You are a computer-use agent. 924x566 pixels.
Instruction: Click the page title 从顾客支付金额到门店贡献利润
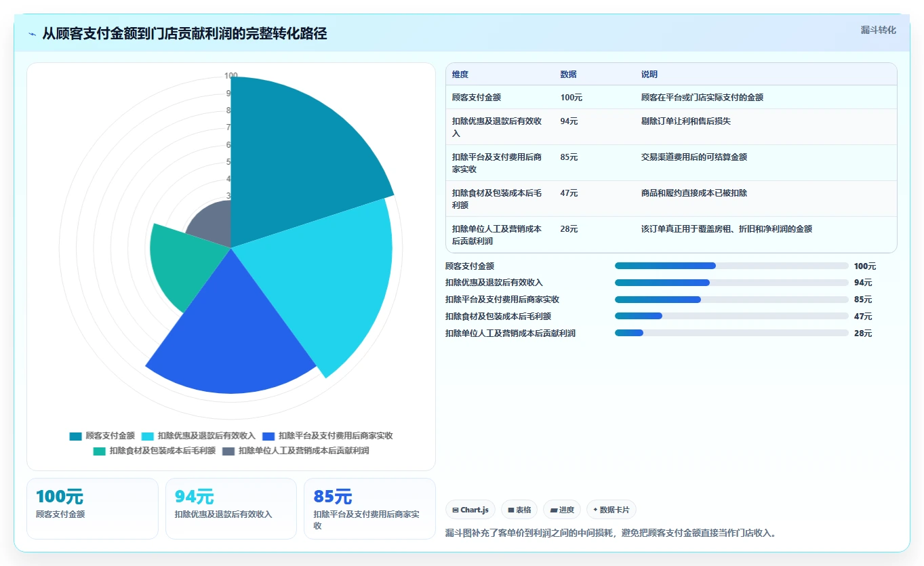[184, 34]
